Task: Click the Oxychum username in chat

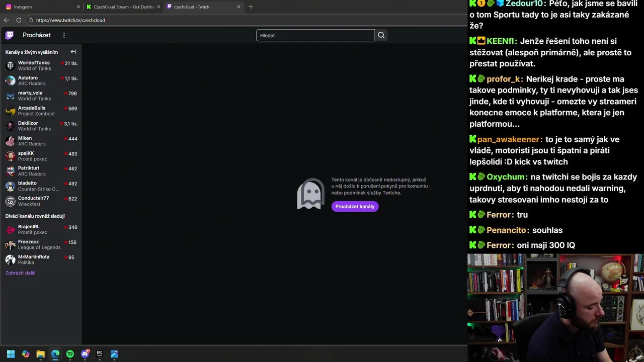Action: (505, 177)
